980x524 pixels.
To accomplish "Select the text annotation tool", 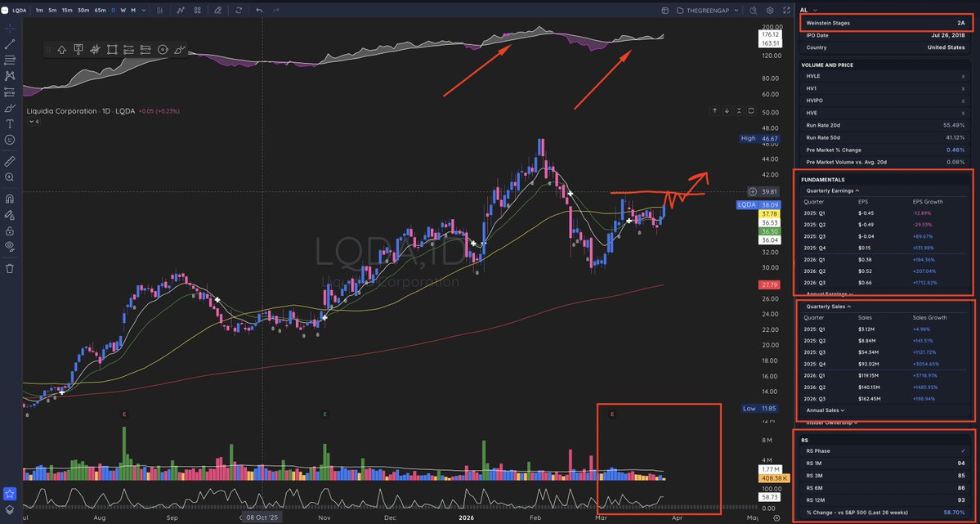I will [x=10, y=123].
